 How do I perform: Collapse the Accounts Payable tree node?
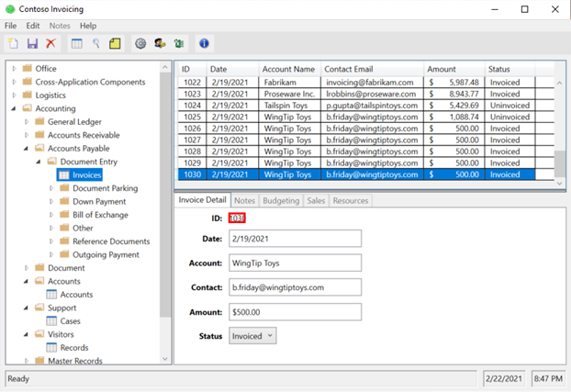(x=27, y=148)
